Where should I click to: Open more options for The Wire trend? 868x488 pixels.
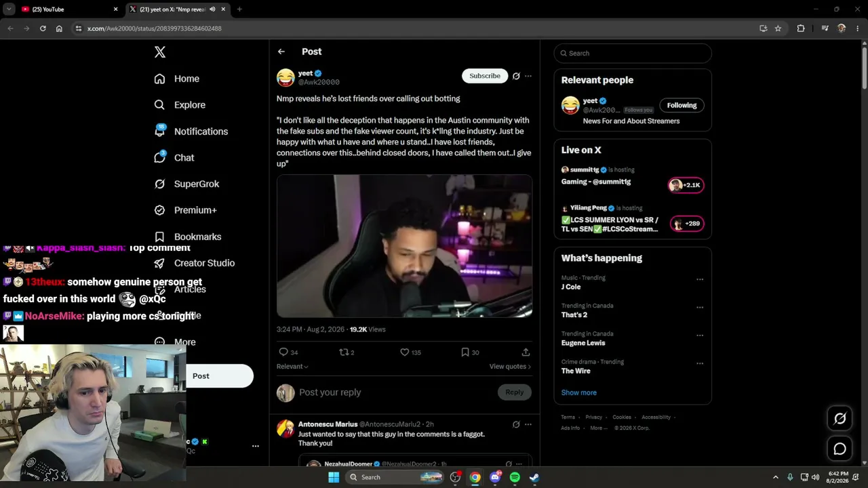pos(700,363)
